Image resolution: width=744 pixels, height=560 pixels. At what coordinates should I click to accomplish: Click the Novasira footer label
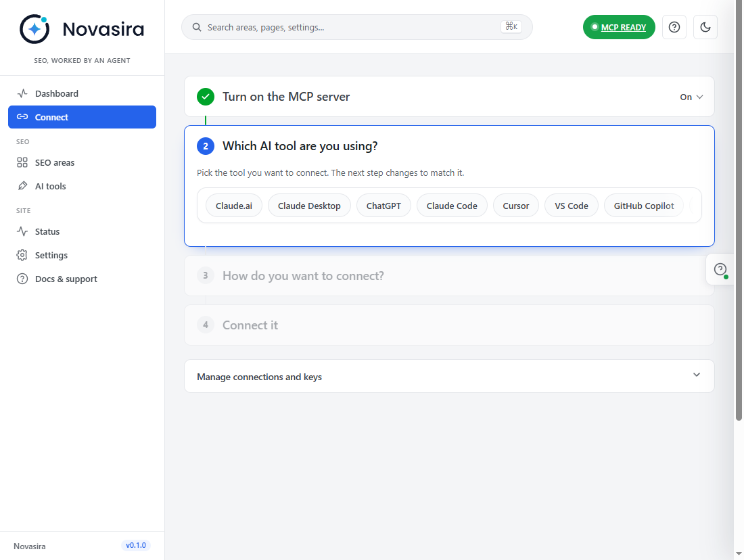coord(29,546)
